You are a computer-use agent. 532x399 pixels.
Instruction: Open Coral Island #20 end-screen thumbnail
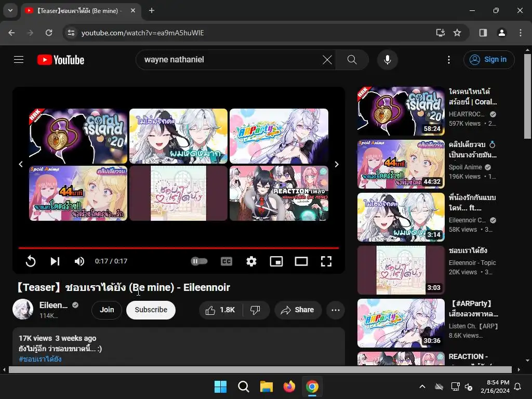pos(78,136)
